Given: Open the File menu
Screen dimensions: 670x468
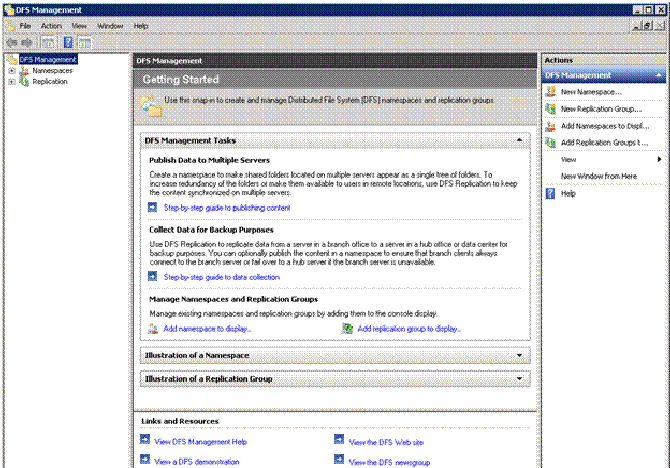Looking at the screenshot, I should click(25, 26).
